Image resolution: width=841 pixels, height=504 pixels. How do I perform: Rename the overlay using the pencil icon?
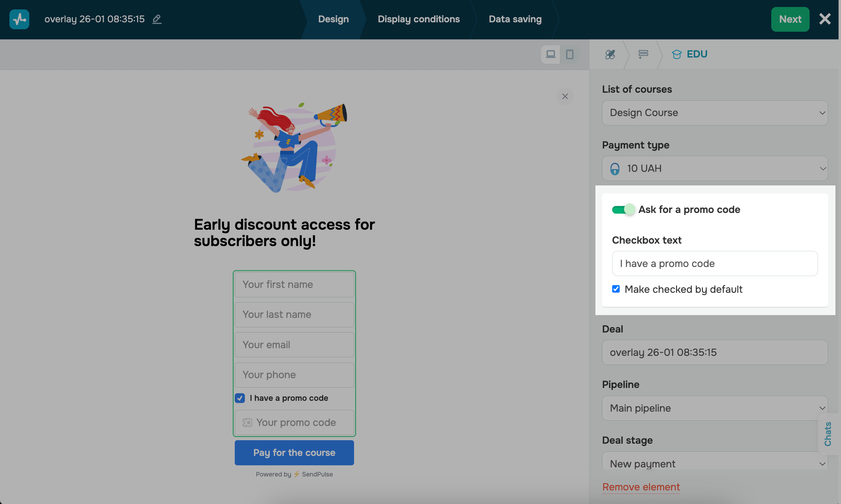tap(157, 20)
